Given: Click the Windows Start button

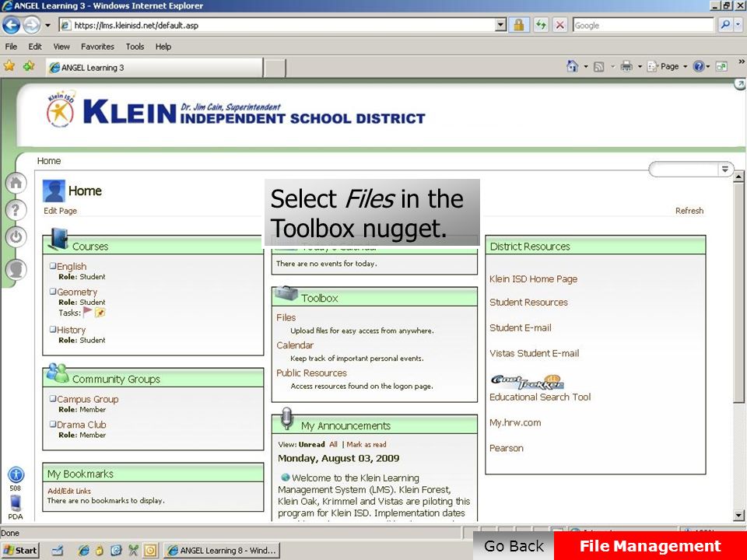Looking at the screenshot, I should tap(20, 551).
